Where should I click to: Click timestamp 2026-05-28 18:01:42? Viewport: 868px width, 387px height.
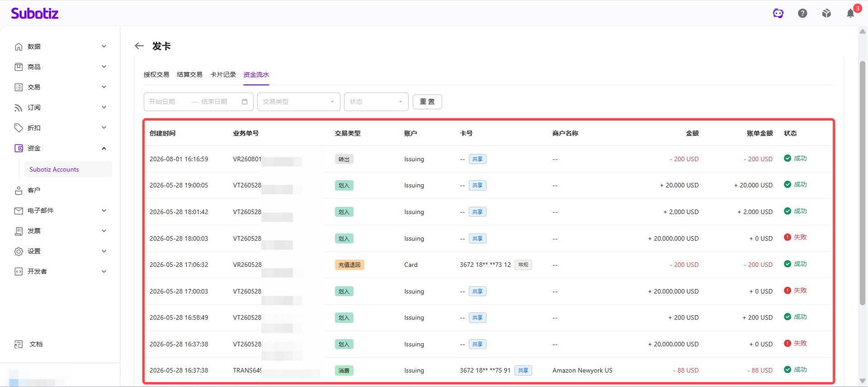click(x=179, y=212)
